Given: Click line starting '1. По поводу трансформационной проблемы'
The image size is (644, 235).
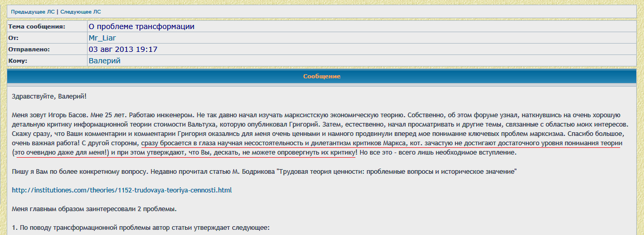Looking at the screenshot, I should coord(141,228).
